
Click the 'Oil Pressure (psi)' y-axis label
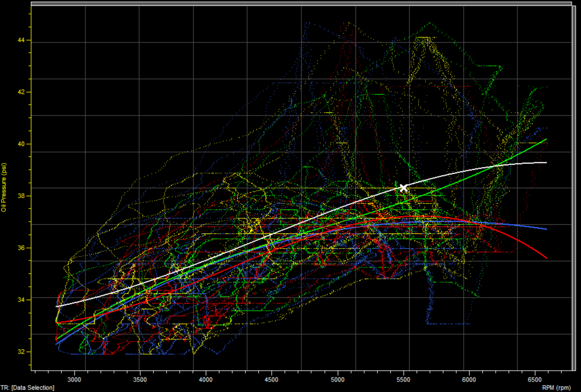(x=4, y=187)
